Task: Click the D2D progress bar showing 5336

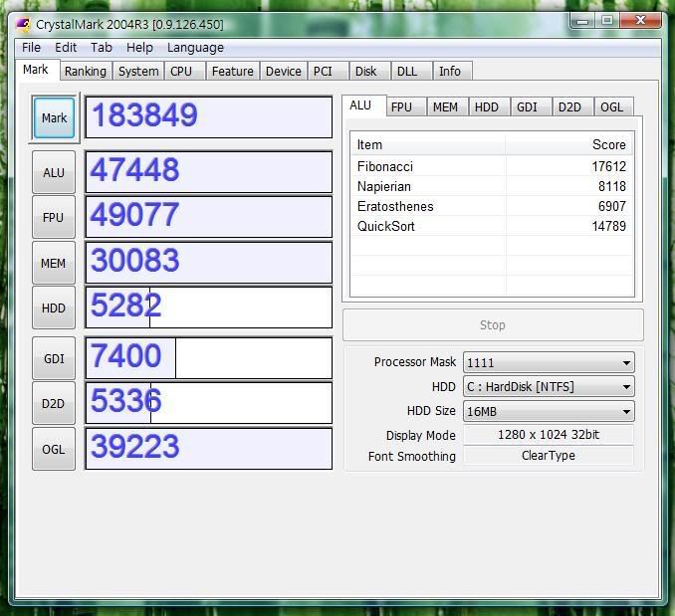Action: pyautogui.click(x=209, y=403)
